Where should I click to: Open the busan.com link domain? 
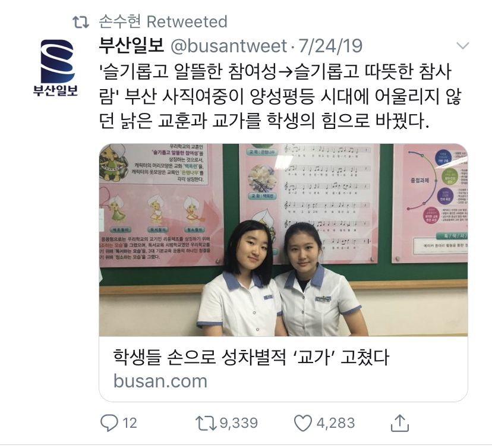pos(160,381)
